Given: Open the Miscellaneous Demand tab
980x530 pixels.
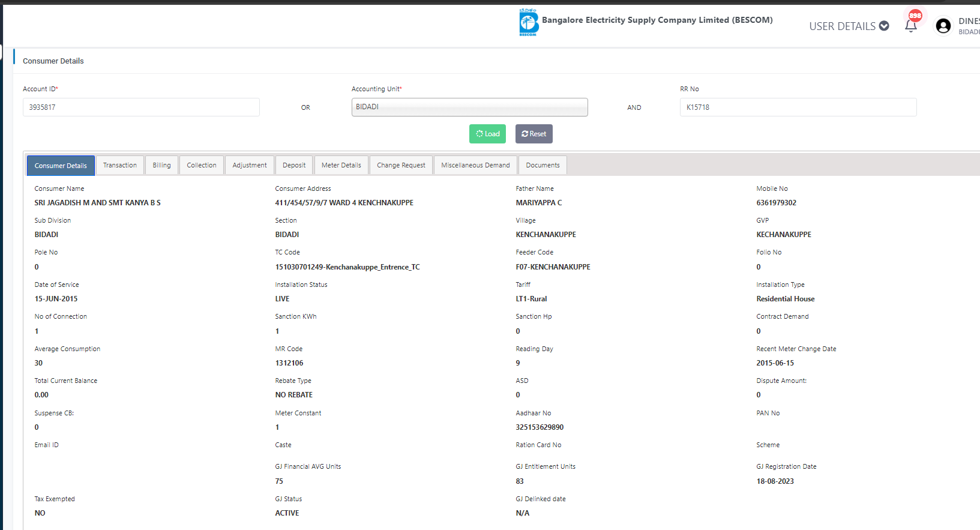Looking at the screenshot, I should point(475,165).
